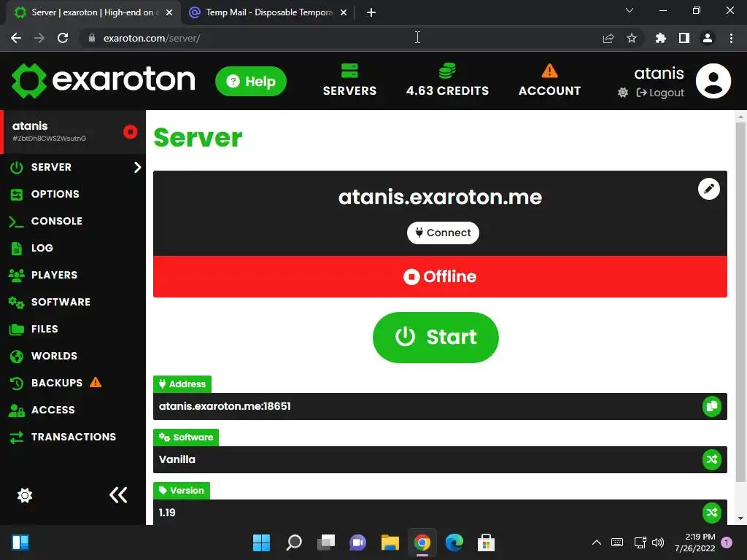Screen dimensions: 747x560
Task: Open File Explorer from the taskbar
Action: (390, 542)
